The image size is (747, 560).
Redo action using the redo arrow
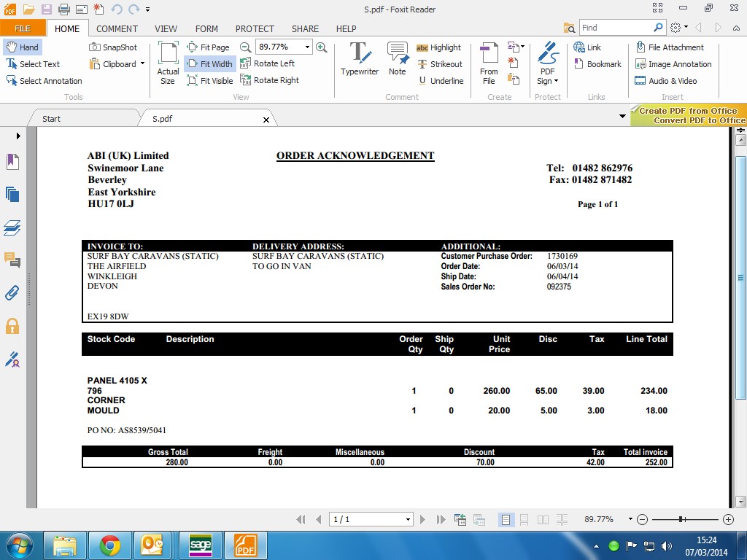click(x=134, y=9)
